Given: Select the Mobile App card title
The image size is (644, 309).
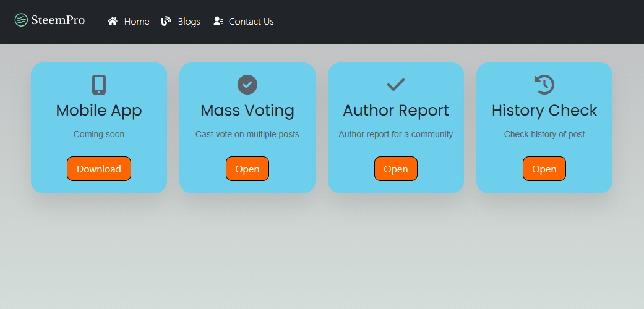Looking at the screenshot, I should [x=99, y=111].
